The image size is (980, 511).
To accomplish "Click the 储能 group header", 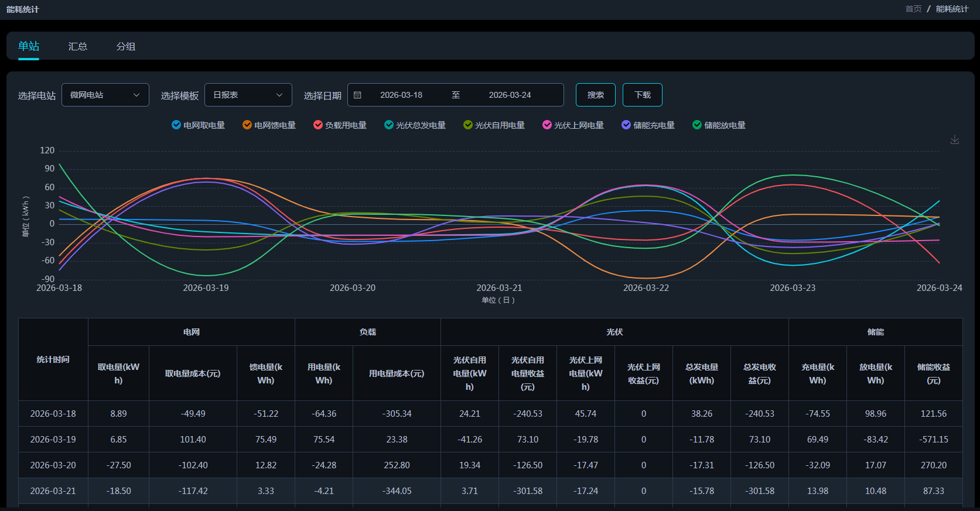I will coord(876,332).
